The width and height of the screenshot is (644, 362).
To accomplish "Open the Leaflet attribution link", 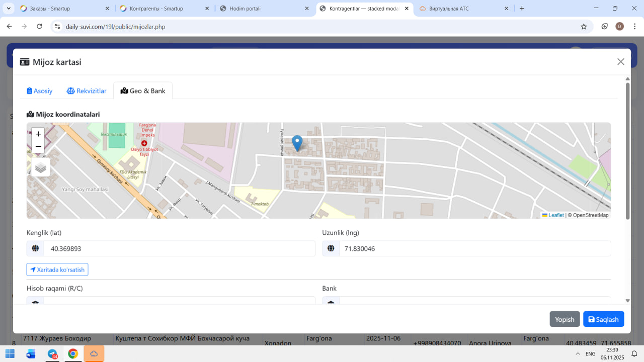I will (x=555, y=215).
